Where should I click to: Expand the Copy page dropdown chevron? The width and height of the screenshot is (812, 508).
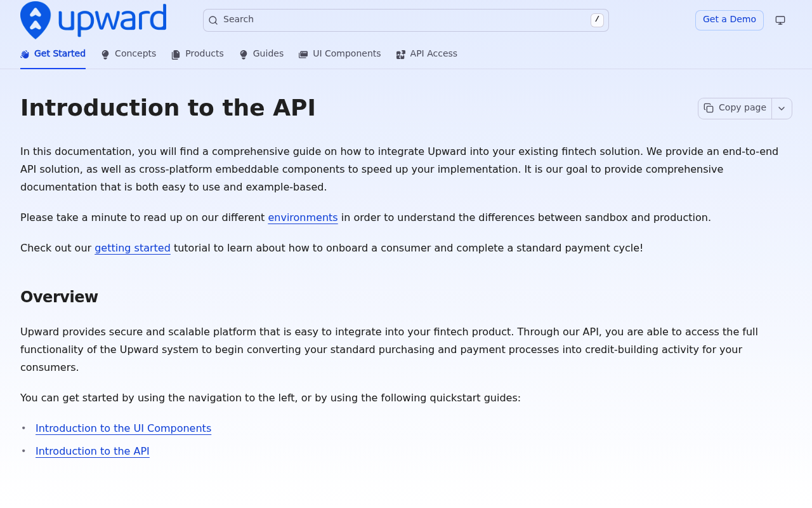click(782, 109)
